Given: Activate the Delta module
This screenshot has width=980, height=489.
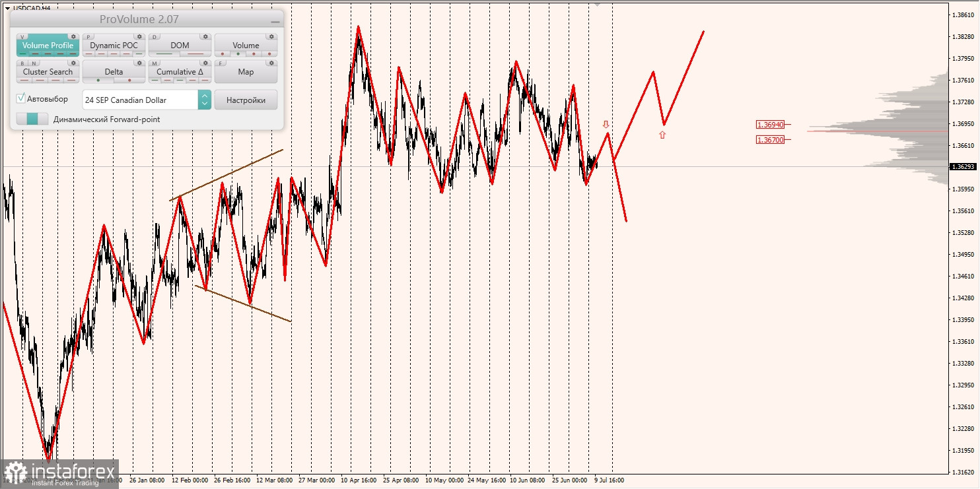Looking at the screenshot, I should point(114,72).
